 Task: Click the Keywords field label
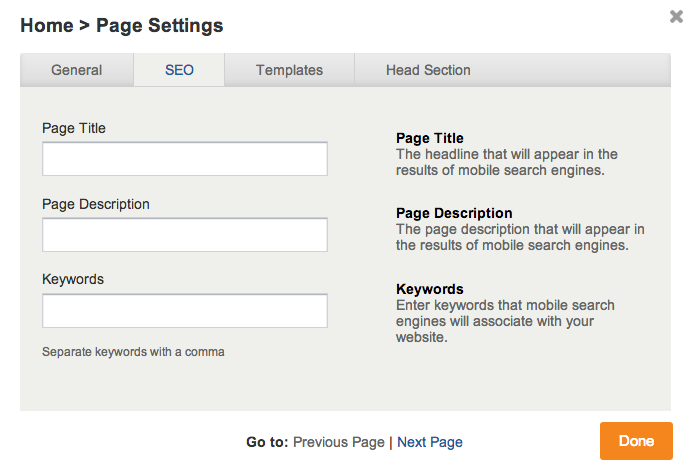[73, 279]
